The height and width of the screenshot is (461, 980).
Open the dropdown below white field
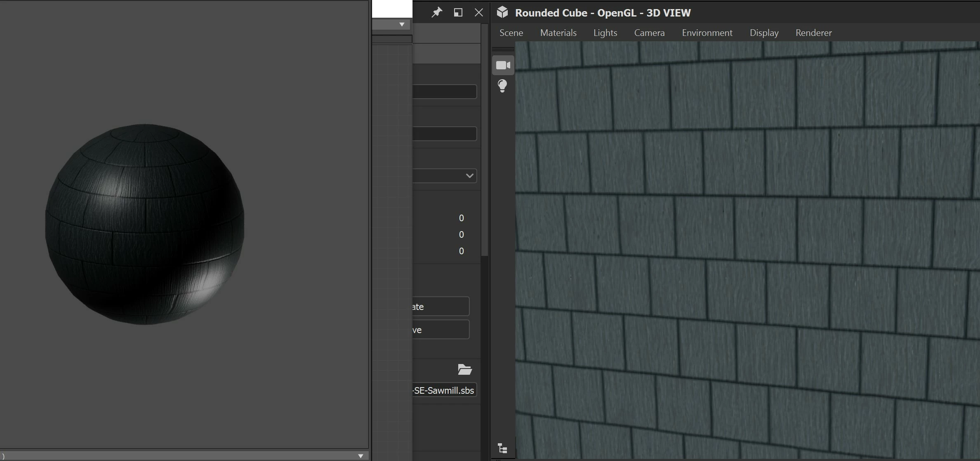[x=401, y=25]
